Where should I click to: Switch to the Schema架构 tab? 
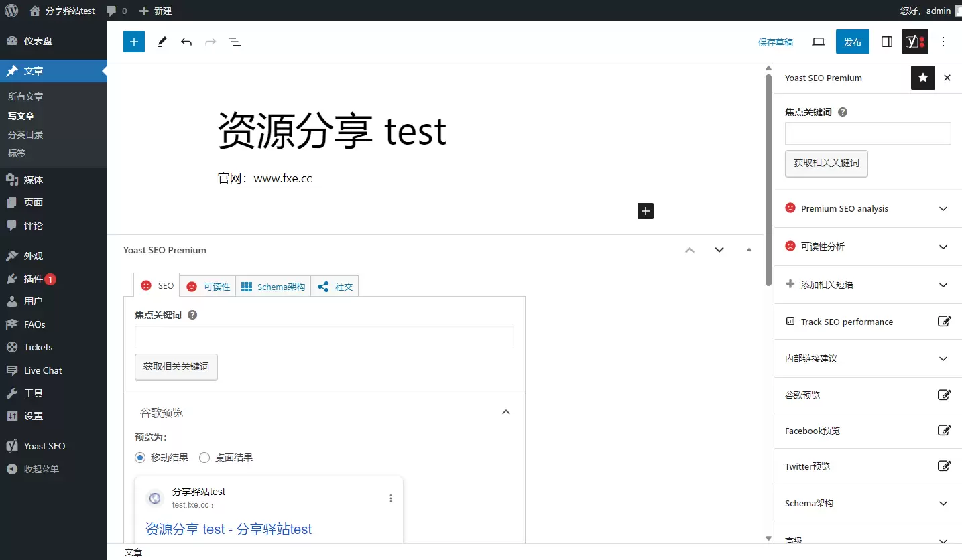click(x=273, y=287)
